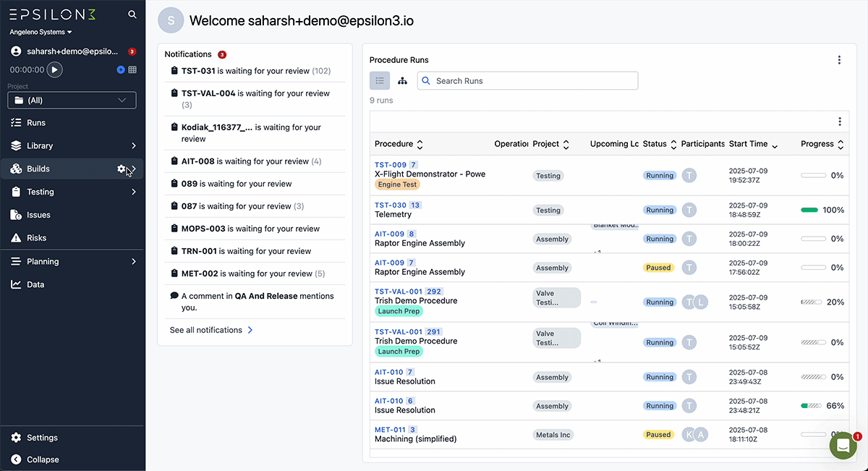Screen dimensions: 868x471
Task: Expand the Planning submenu chevron
Action: click(134, 261)
